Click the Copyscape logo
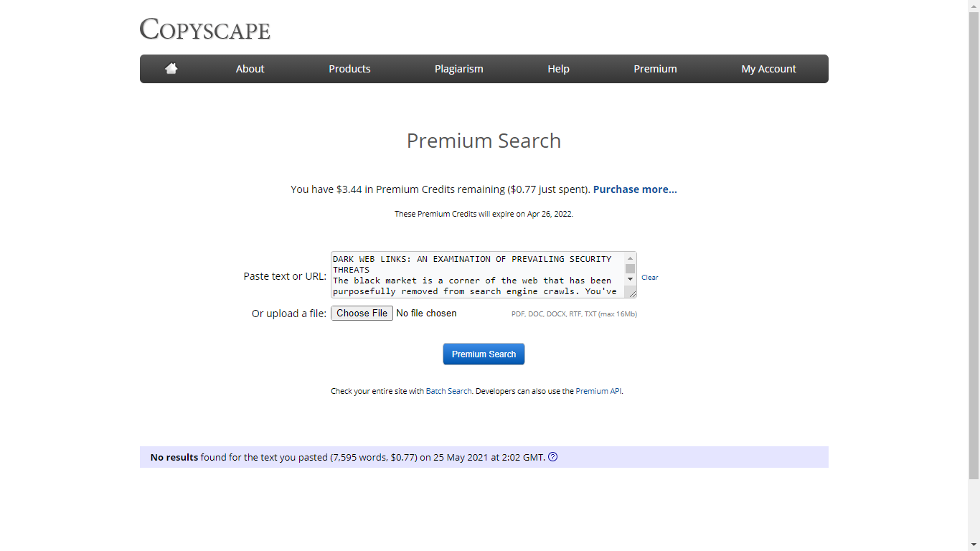Image resolution: width=980 pixels, height=551 pixels. click(205, 29)
